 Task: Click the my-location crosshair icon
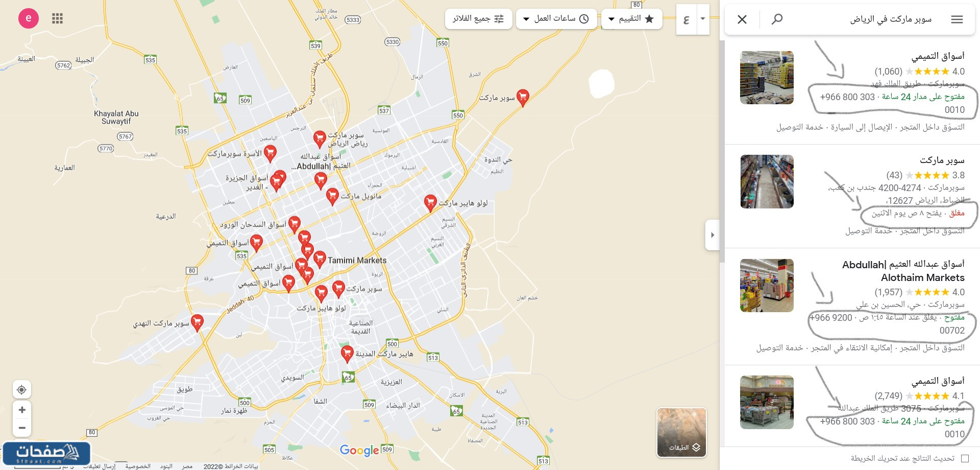click(21, 389)
